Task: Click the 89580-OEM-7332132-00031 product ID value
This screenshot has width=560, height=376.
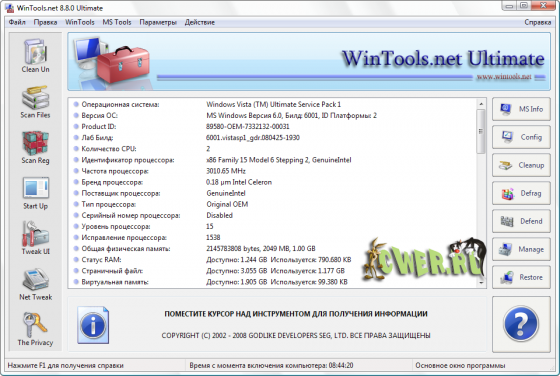Action: pos(248,126)
